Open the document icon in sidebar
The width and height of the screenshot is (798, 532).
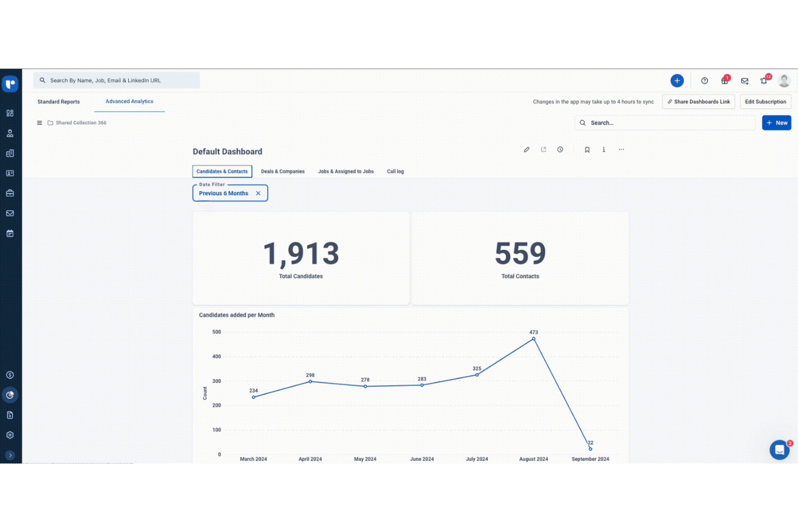pos(10,415)
